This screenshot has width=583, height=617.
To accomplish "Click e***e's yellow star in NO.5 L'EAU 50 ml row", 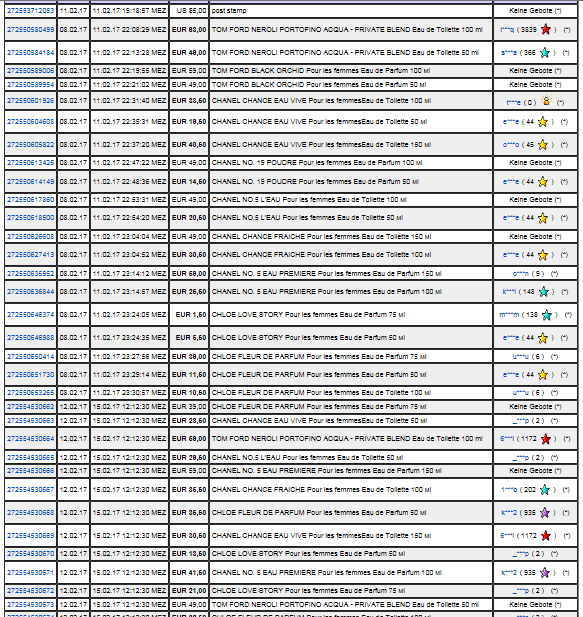I will click(x=543, y=218).
